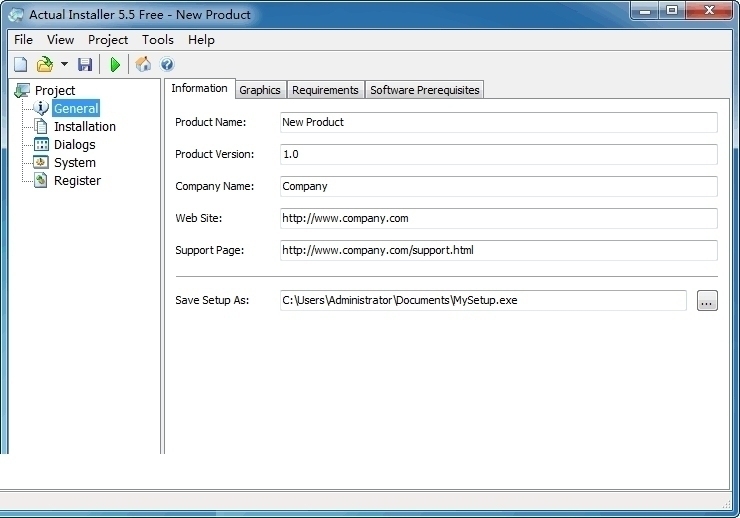740x518 pixels.
Task: Click the New Project toolbar icon
Action: click(21, 64)
